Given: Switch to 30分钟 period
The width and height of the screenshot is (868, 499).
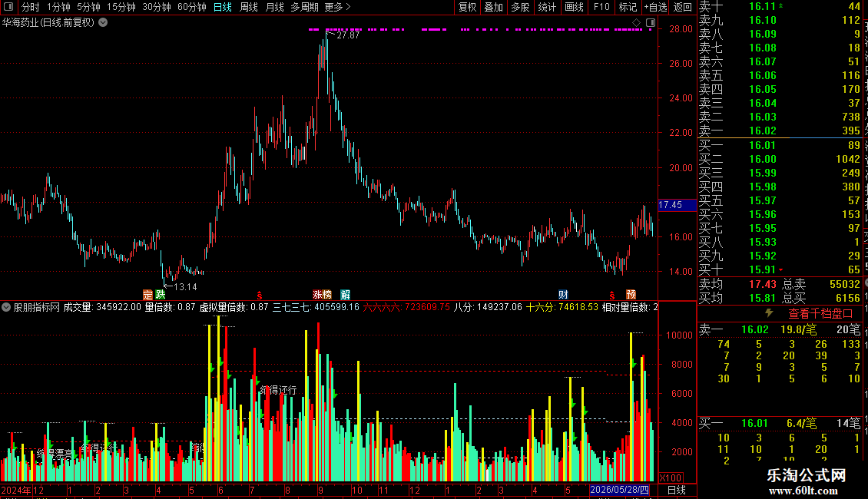Looking at the screenshot, I should pos(157,7).
